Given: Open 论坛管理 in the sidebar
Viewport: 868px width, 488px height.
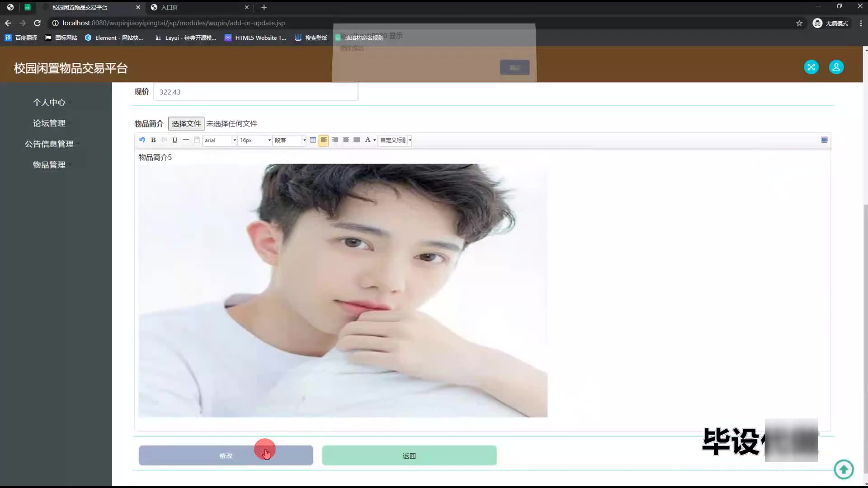Looking at the screenshot, I should coord(49,123).
